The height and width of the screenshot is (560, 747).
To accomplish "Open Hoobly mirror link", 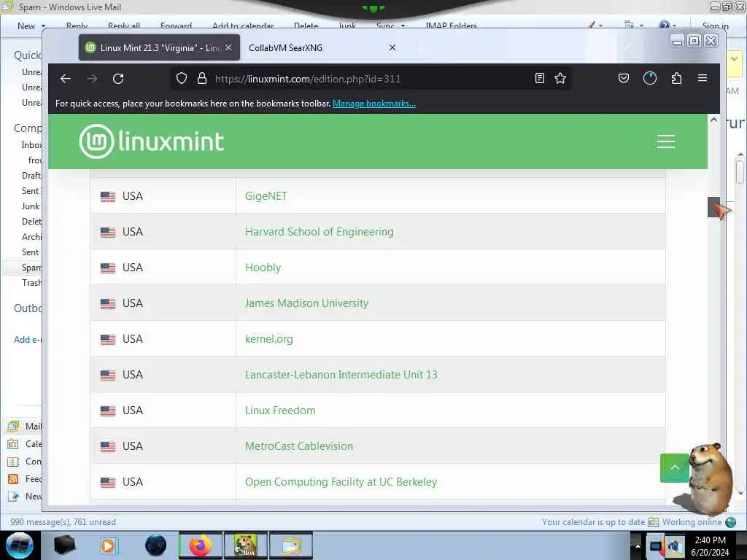I will 263,268.
